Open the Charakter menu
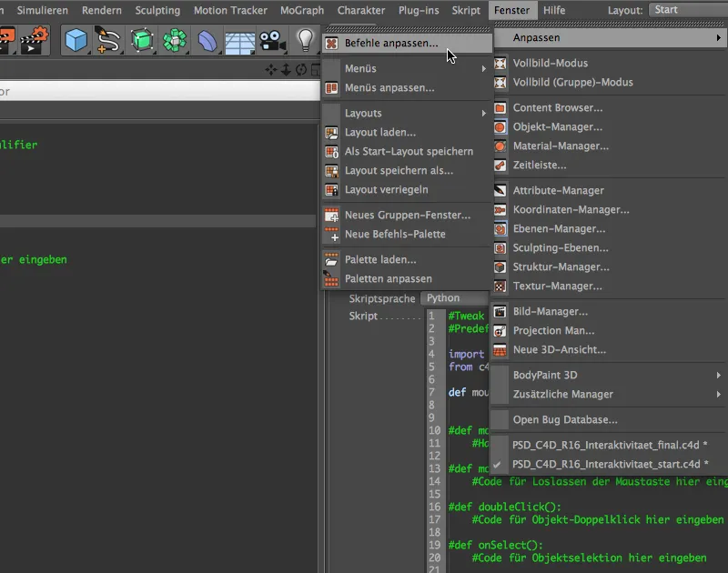This screenshot has width=728, height=573. point(361,10)
